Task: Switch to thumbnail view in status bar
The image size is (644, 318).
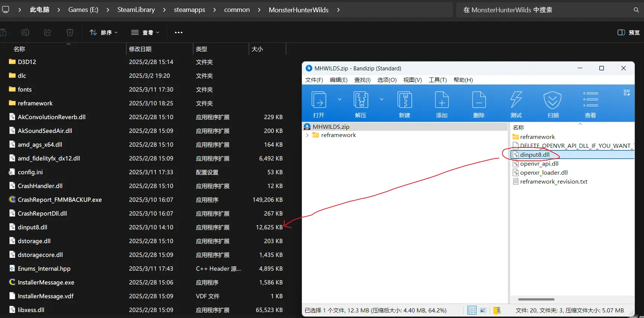Action: (483, 310)
